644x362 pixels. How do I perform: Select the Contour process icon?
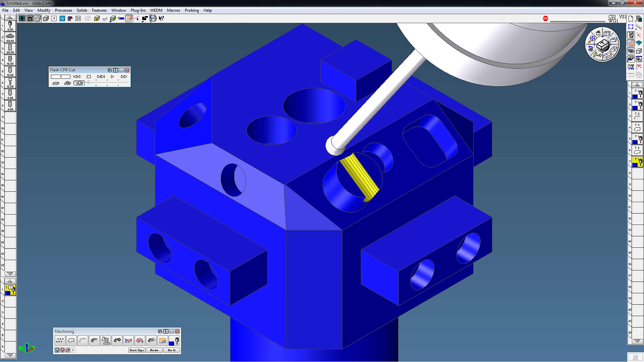pos(71,341)
